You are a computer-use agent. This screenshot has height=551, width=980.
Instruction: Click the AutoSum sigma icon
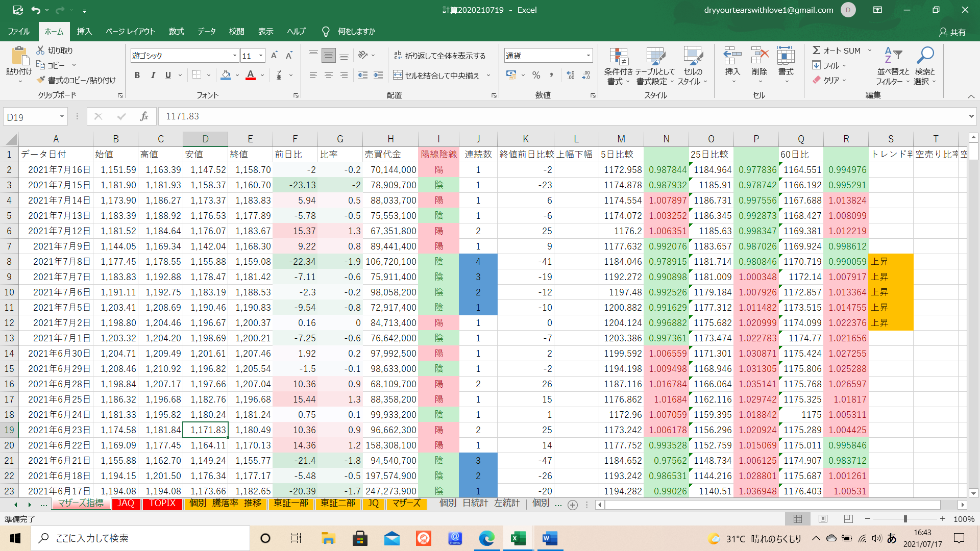(817, 51)
